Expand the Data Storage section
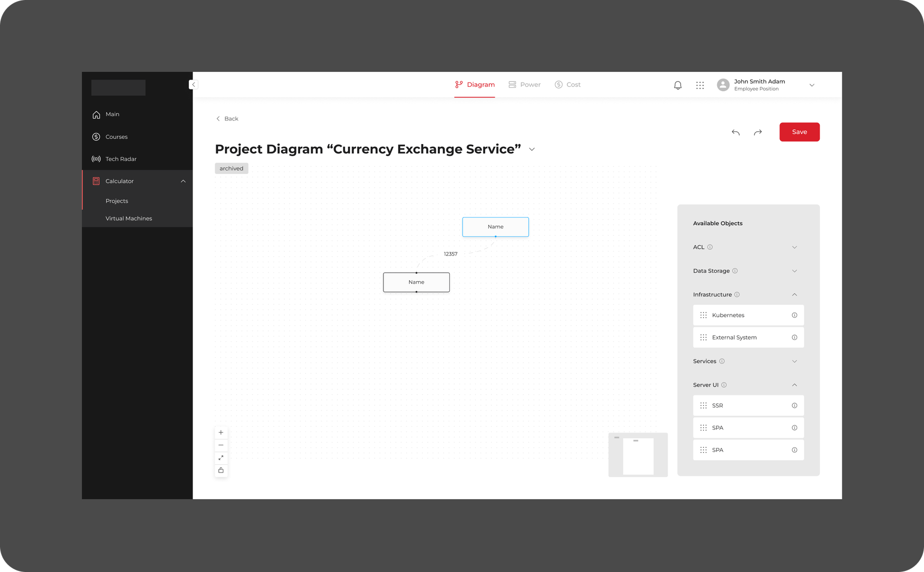This screenshot has height=572, width=924. pyautogui.click(x=794, y=271)
